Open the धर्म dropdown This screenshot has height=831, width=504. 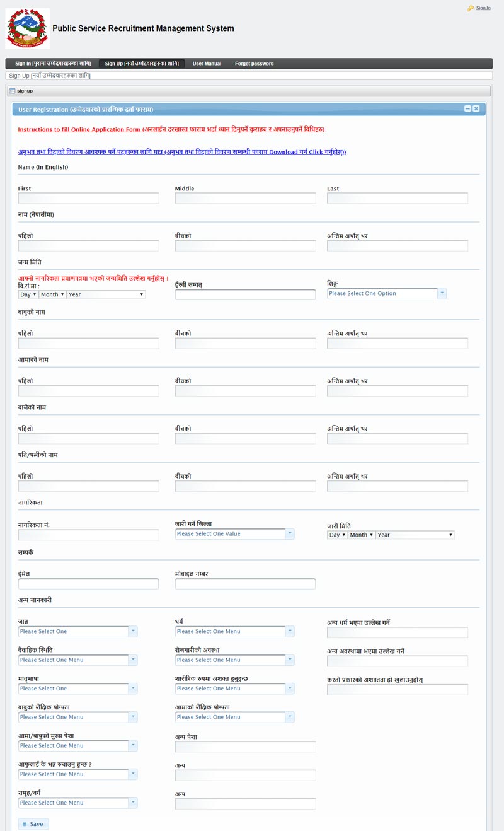coord(235,631)
